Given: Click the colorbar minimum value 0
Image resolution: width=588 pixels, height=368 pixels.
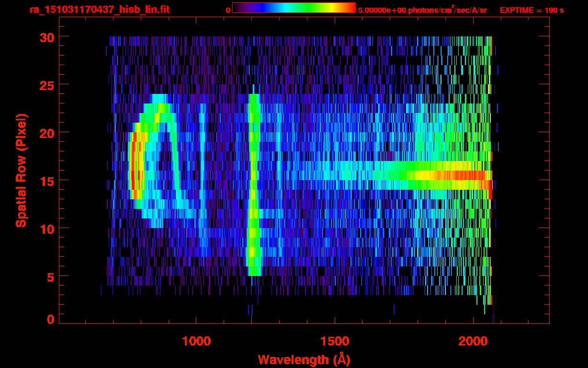Looking at the screenshot, I should 228,10.
